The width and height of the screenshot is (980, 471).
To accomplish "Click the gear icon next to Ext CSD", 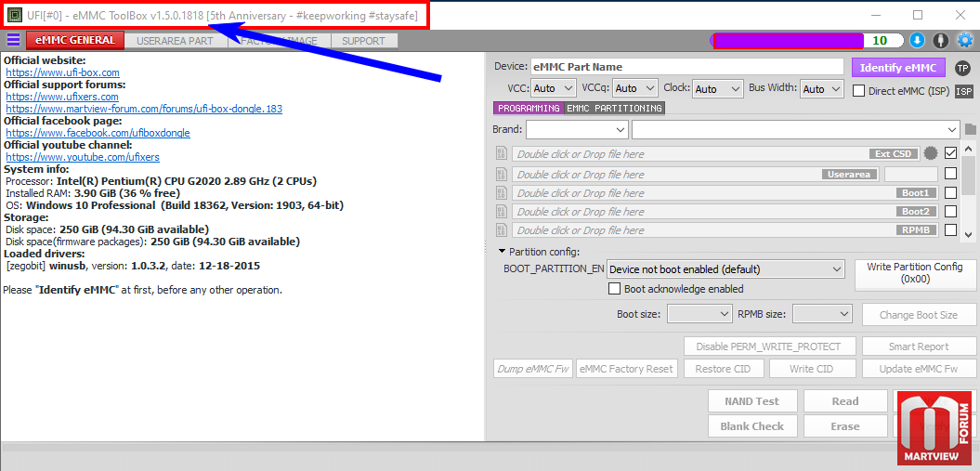I will click(x=932, y=153).
